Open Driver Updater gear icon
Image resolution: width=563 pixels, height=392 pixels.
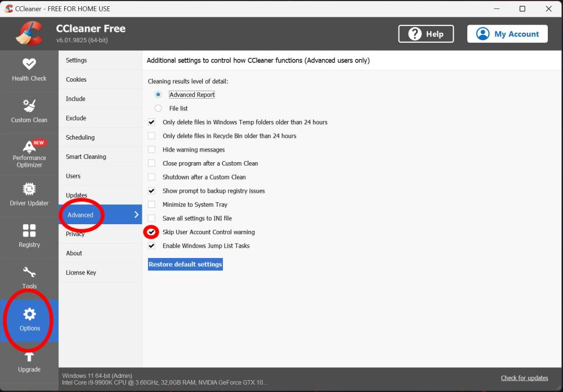[29, 189]
